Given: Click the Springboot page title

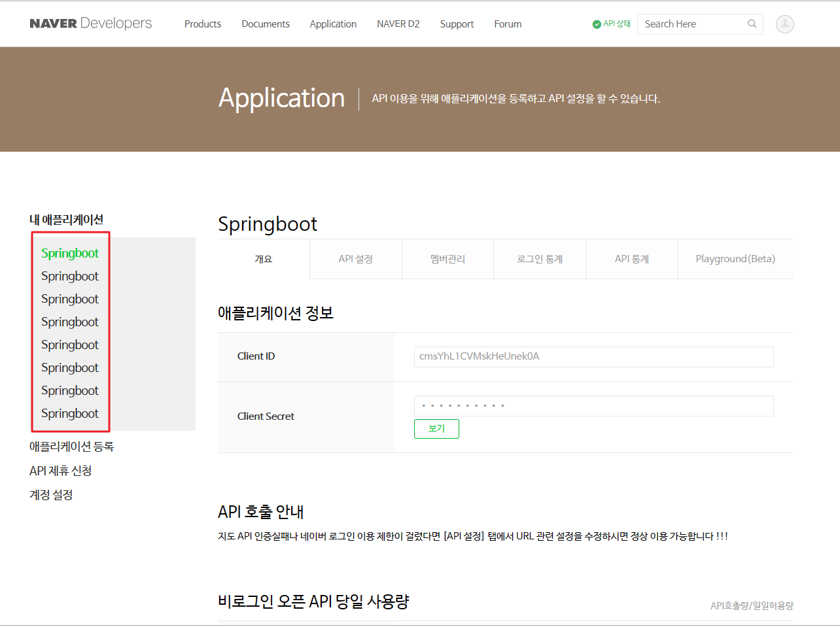Looking at the screenshot, I should coord(268,224).
